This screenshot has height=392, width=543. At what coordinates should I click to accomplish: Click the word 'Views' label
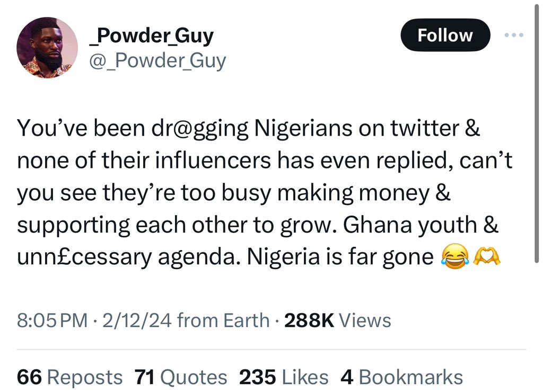pyautogui.click(x=365, y=320)
